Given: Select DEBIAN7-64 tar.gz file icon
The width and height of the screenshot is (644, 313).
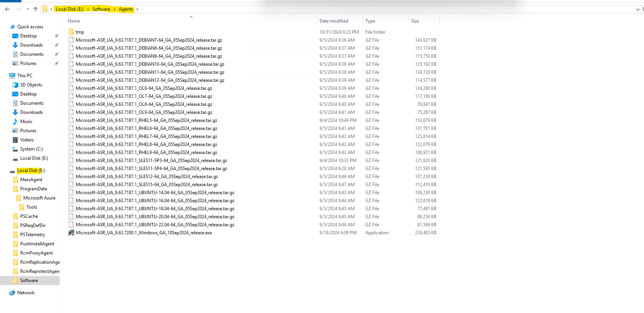Looking at the screenshot, I should 71,40.
